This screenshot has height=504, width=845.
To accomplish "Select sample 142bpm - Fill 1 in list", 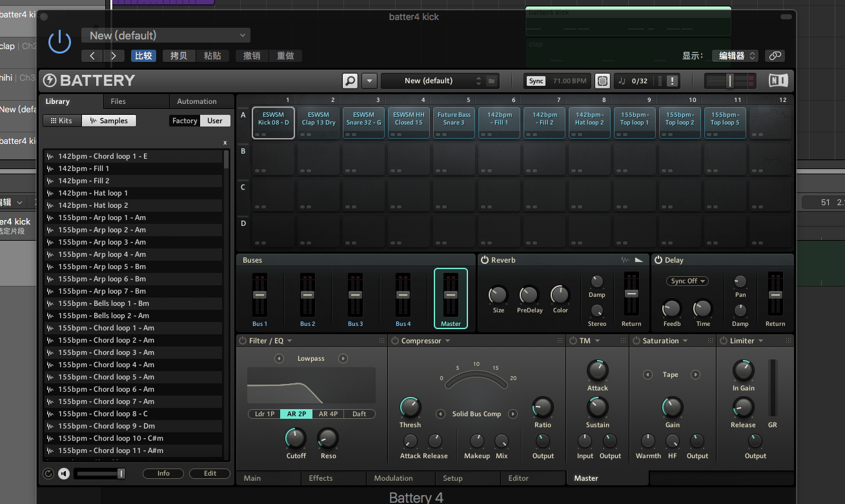I will click(x=133, y=168).
